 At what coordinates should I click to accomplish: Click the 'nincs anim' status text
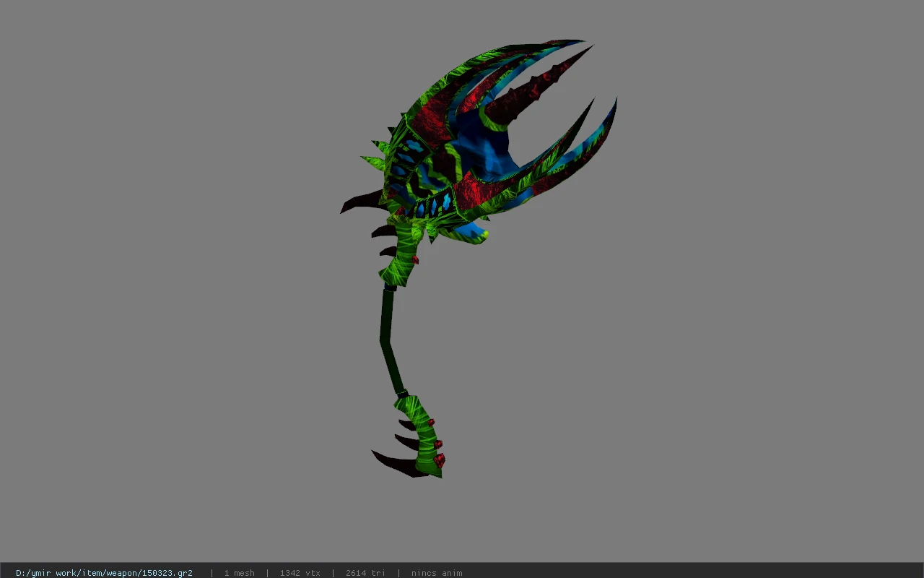point(437,573)
